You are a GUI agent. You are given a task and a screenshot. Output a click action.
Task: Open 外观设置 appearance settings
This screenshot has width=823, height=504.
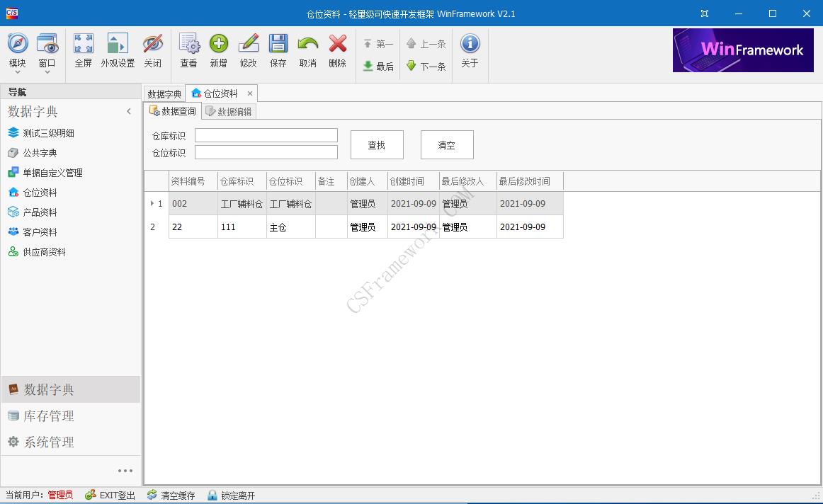(117, 50)
